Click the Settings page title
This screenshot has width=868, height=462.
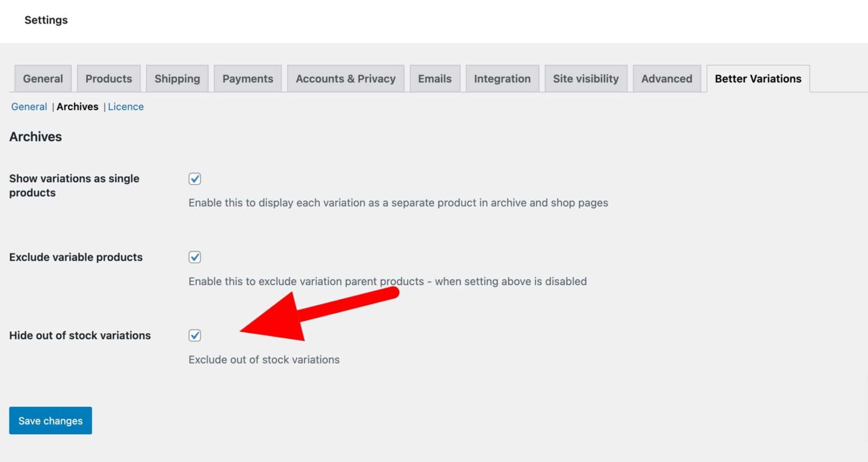click(x=46, y=20)
